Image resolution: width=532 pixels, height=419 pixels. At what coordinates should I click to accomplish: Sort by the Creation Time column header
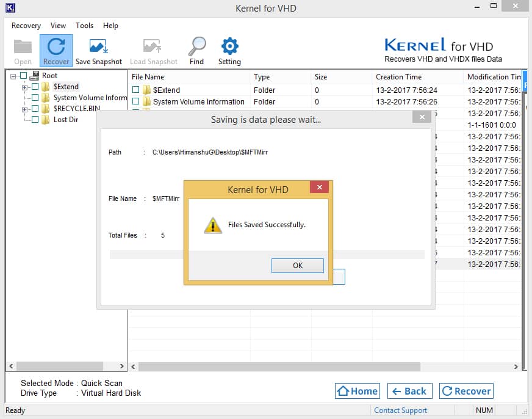(418, 77)
